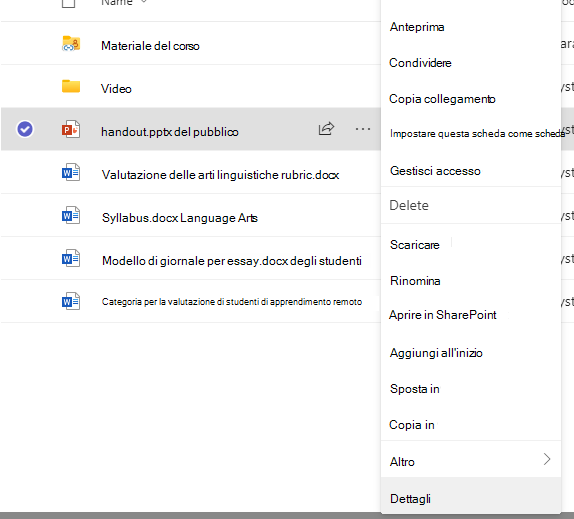Open Categoria per la valutazione document

coord(232,302)
